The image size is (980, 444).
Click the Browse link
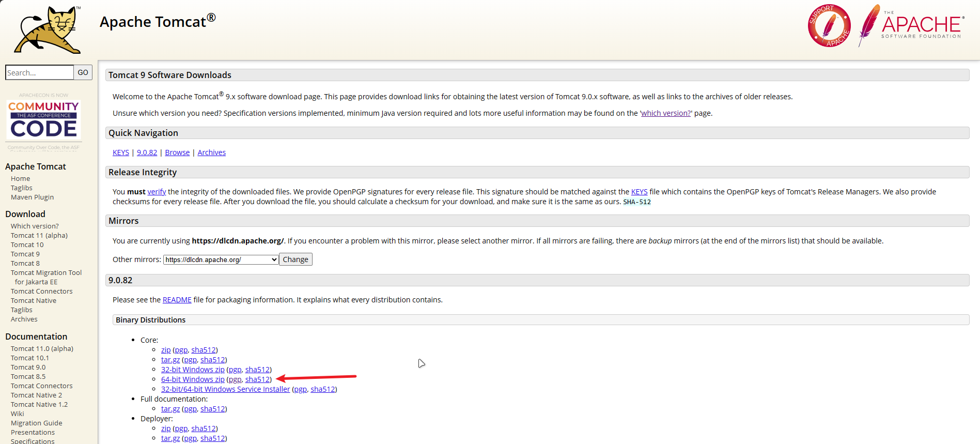click(x=177, y=152)
